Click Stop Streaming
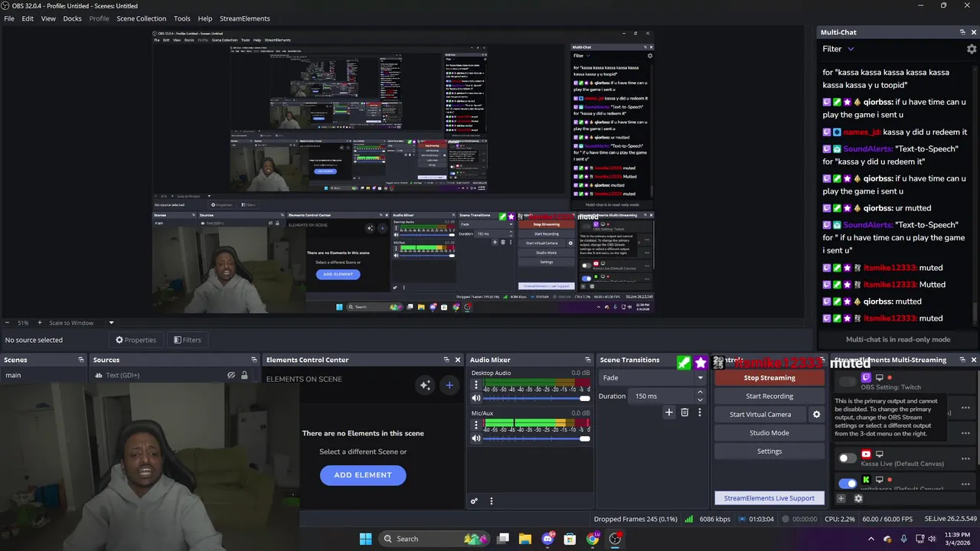Screen dimensions: 980x551 pyautogui.click(x=769, y=377)
